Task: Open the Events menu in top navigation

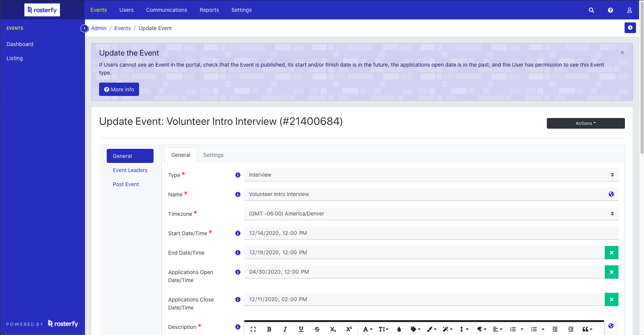Action: click(x=98, y=10)
